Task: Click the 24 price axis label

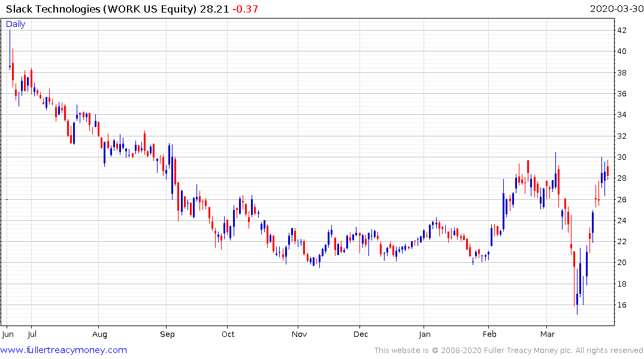Action: [621, 221]
